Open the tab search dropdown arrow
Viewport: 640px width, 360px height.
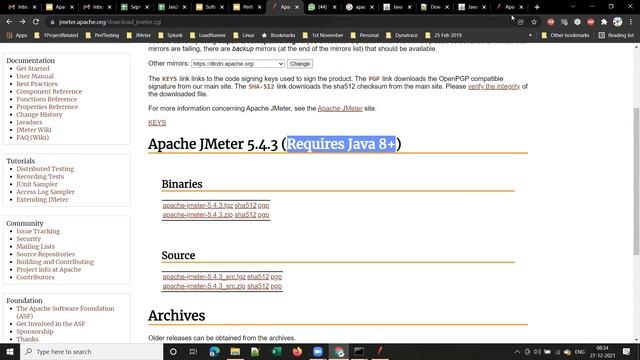click(573, 7)
